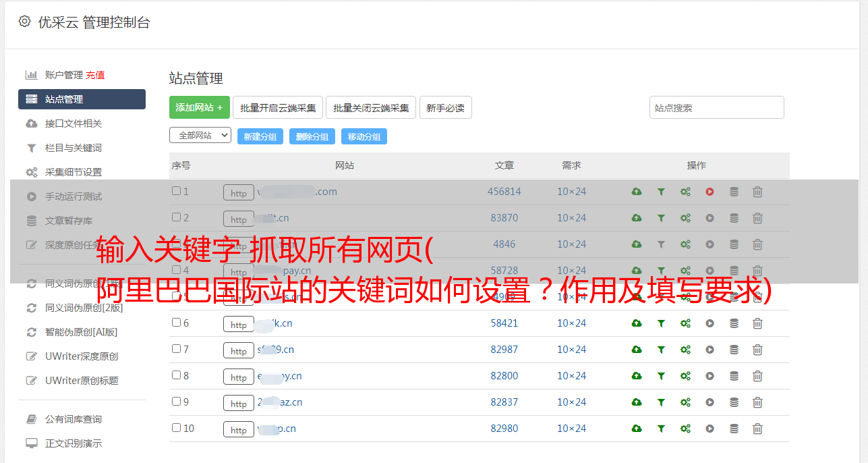Open gear settings for site 10

tap(685, 429)
